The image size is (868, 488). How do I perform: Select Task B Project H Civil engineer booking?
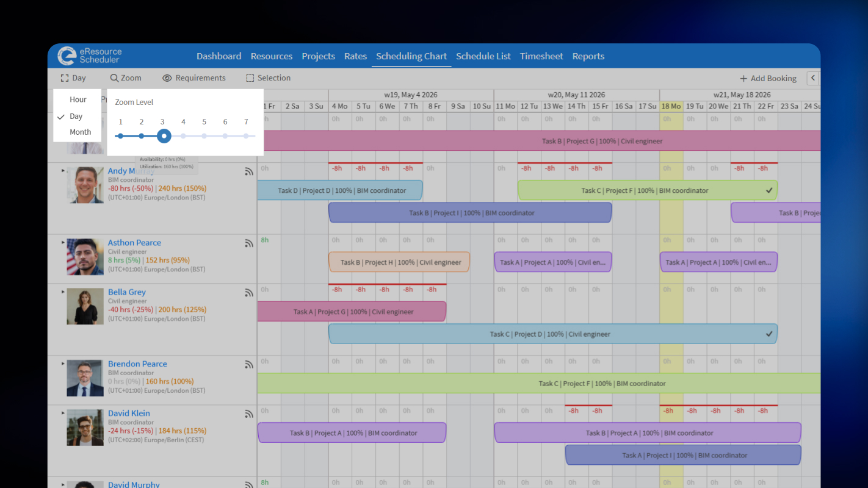pyautogui.click(x=399, y=262)
